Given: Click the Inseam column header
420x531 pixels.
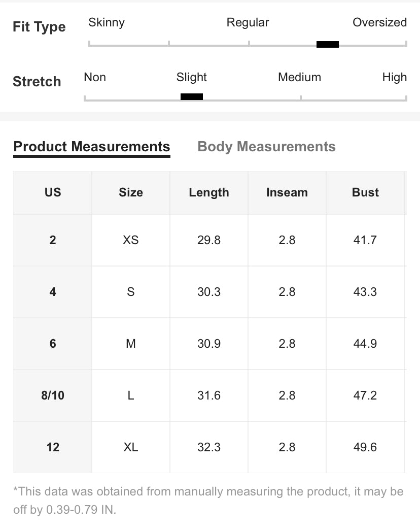Looking at the screenshot, I should (287, 192).
